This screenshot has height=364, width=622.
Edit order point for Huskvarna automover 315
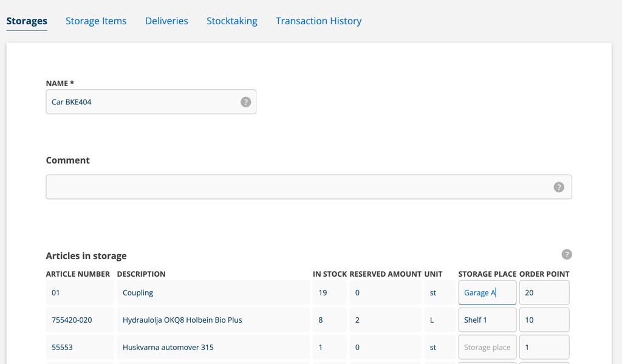pos(544,348)
